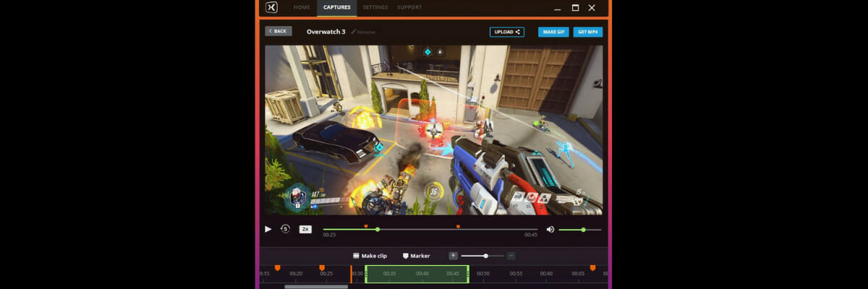Open the SETTINGS tab
The height and width of the screenshot is (289, 868).
coord(375,7)
